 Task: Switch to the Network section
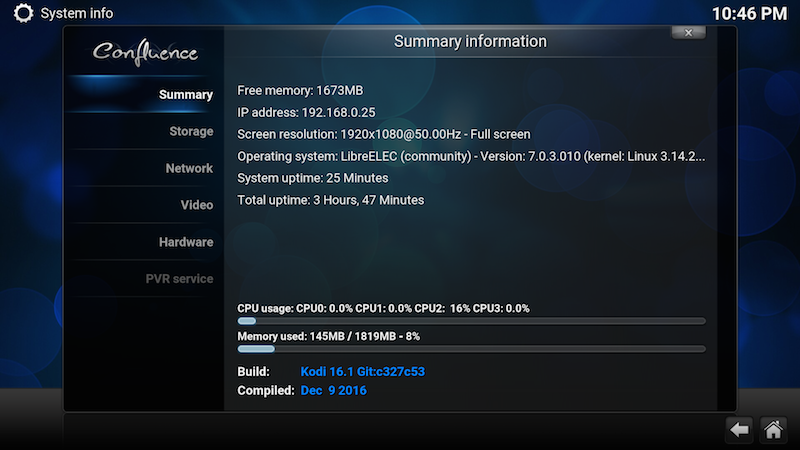(x=188, y=168)
